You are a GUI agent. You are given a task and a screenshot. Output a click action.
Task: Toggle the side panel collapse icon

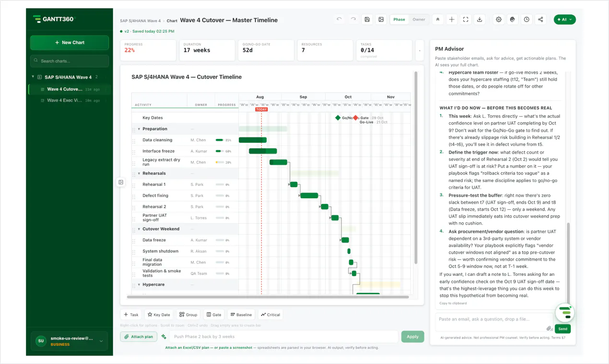(121, 182)
